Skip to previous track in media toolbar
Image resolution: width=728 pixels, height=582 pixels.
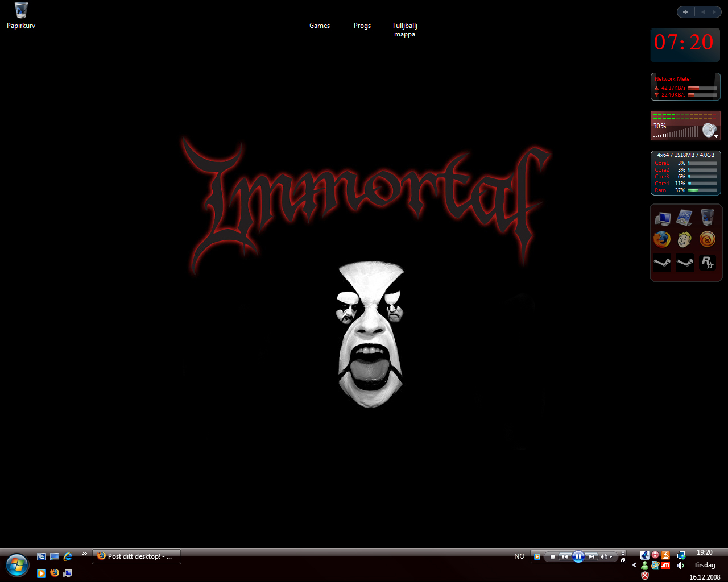tap(564, 557)
